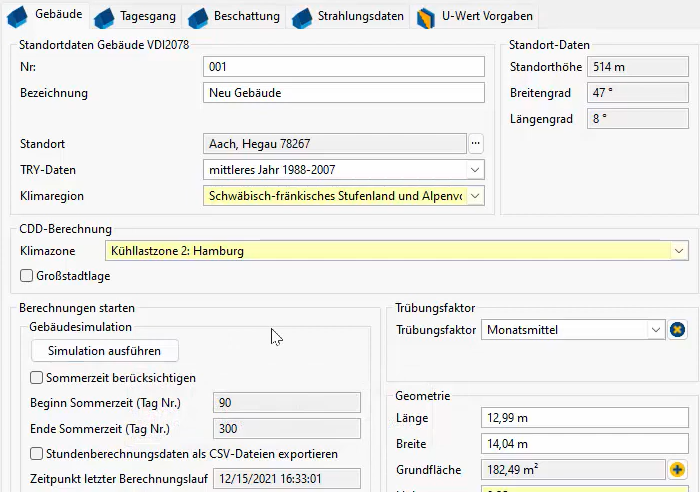Select the U-Wert Vorgaben tab
This screenshot has width=700, height=492.
475,17
